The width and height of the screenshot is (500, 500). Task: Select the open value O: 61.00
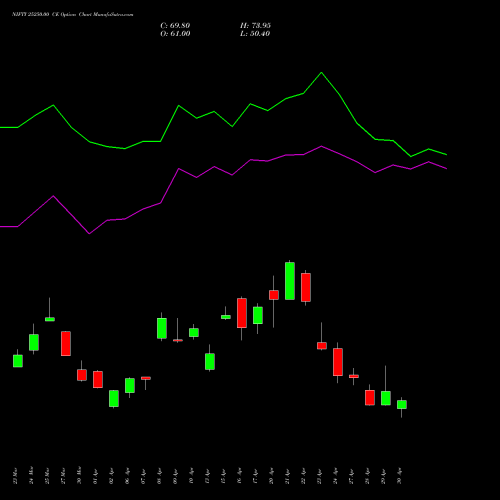(x=175, y=34)
